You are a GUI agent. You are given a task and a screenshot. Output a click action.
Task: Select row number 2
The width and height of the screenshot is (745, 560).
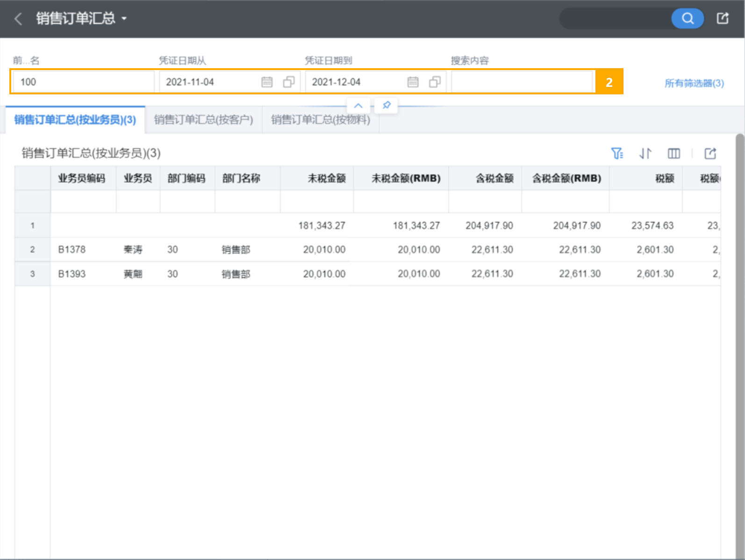pos(32,249)
